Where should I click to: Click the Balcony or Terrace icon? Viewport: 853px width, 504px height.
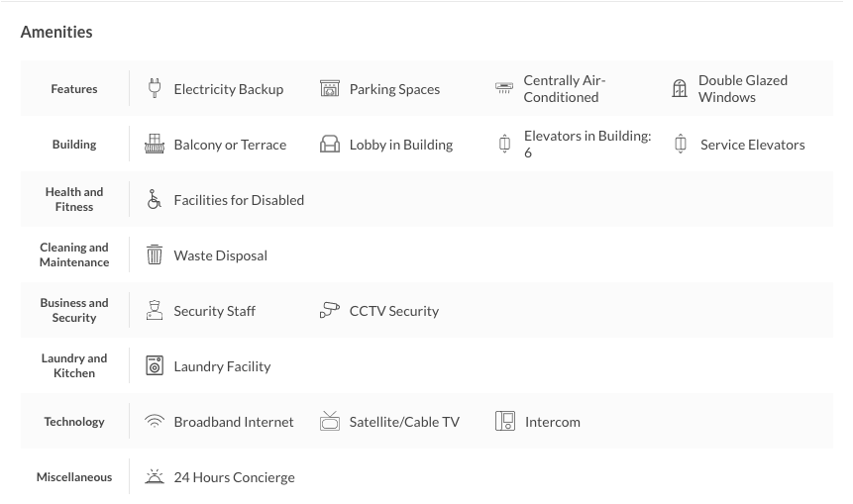(x=154, y=145)
